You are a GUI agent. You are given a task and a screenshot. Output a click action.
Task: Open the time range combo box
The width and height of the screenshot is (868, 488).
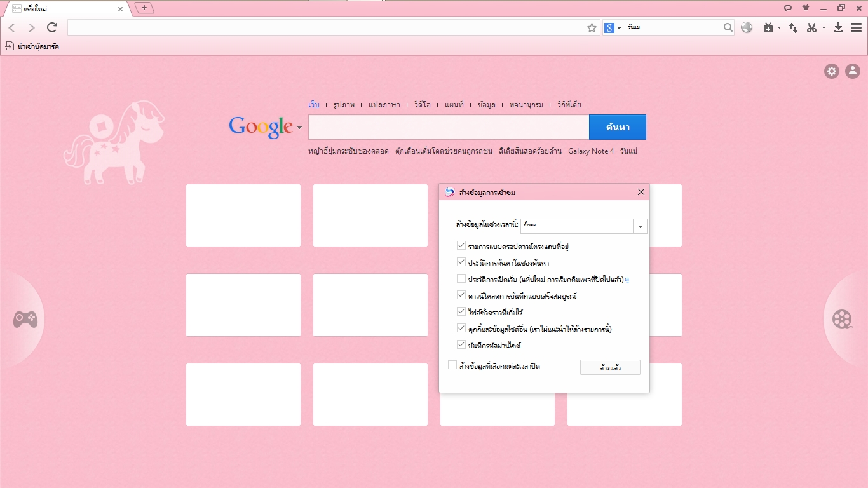click(x=583, y=226)
